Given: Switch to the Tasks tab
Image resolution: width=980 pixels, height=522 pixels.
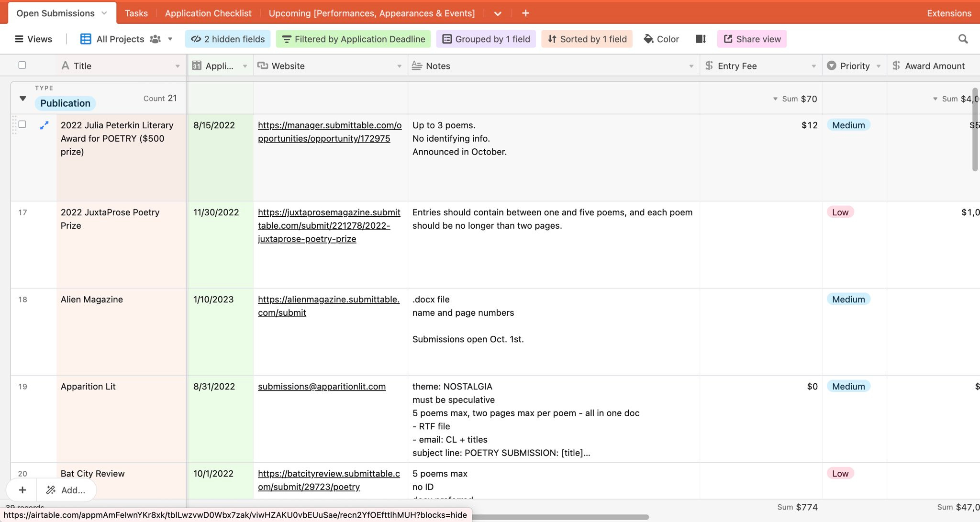Looking at the screenshot, I should [136, 13].
